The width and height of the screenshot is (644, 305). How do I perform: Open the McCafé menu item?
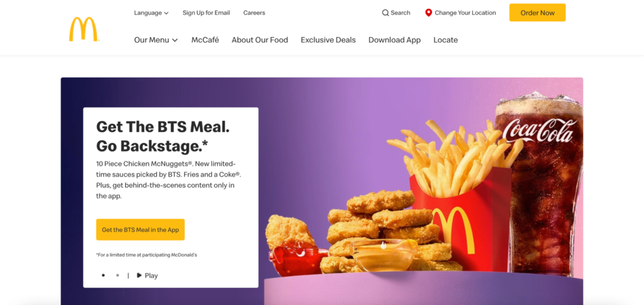[205, 40]
